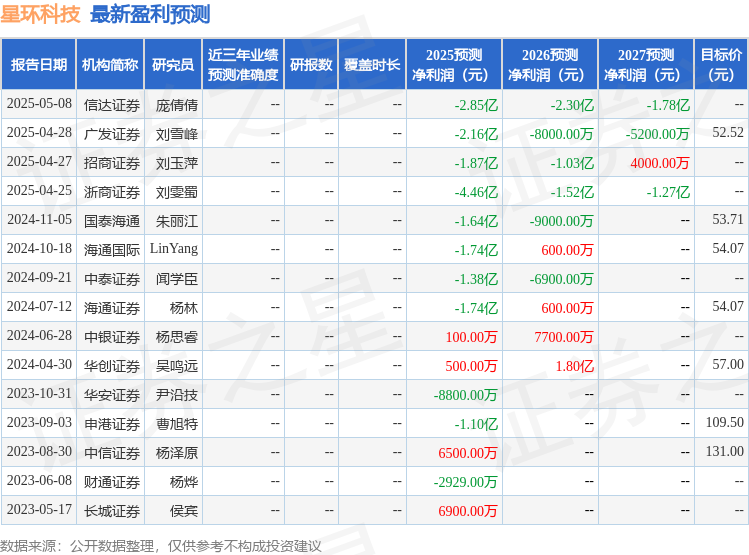Click the 最新盈利预测 heading
The image size is (749, 555).
pos(150,14)
